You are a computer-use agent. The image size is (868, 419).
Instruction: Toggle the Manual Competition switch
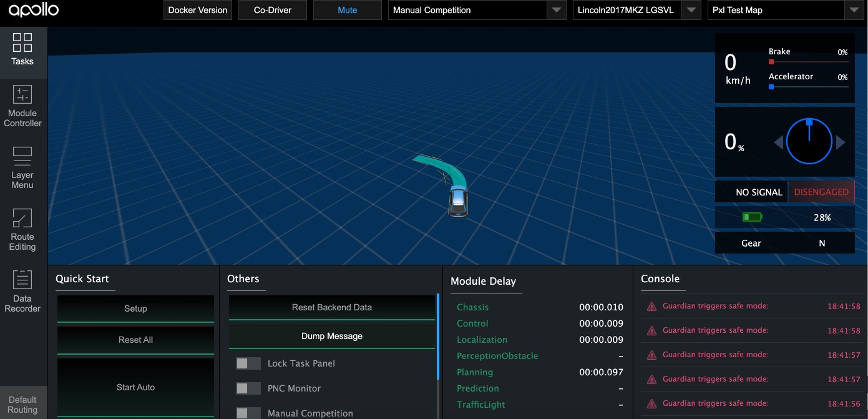(x=248, y=413)
